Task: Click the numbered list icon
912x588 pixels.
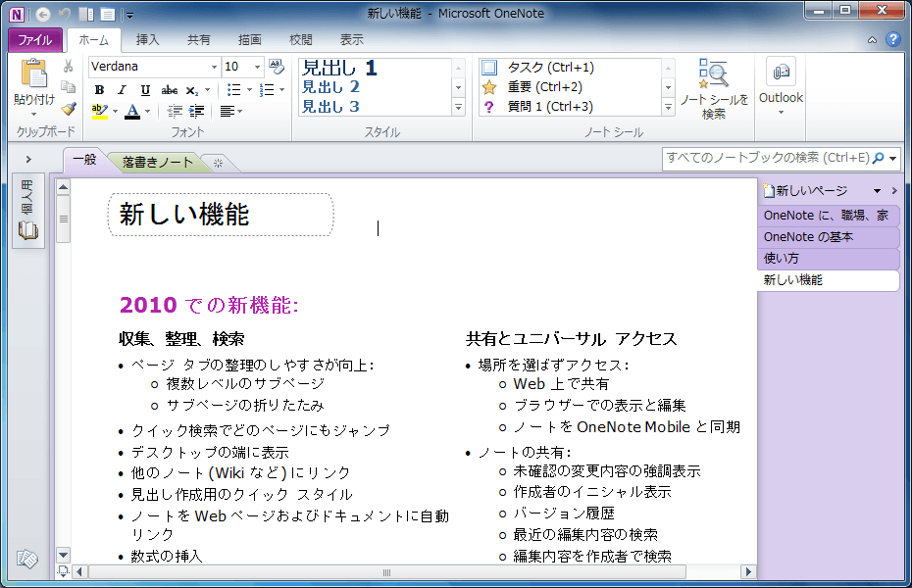Action: [x=267, y=90]
